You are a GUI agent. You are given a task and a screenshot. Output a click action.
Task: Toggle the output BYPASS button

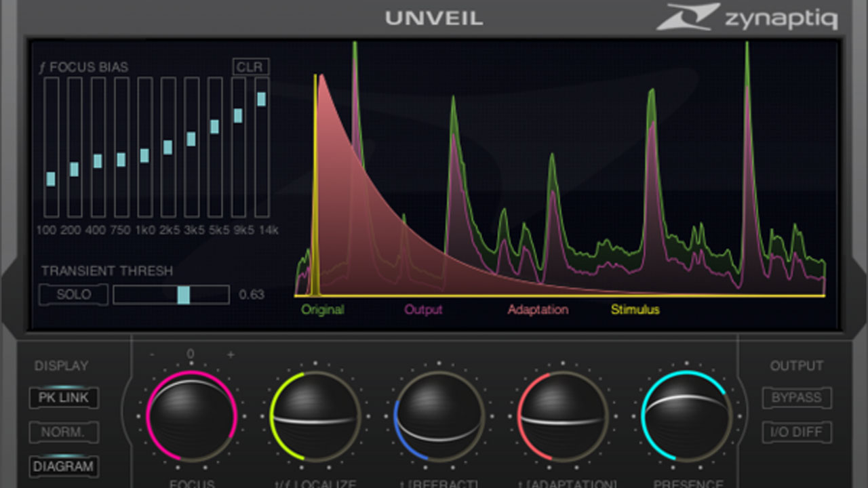tap(797, 398)
